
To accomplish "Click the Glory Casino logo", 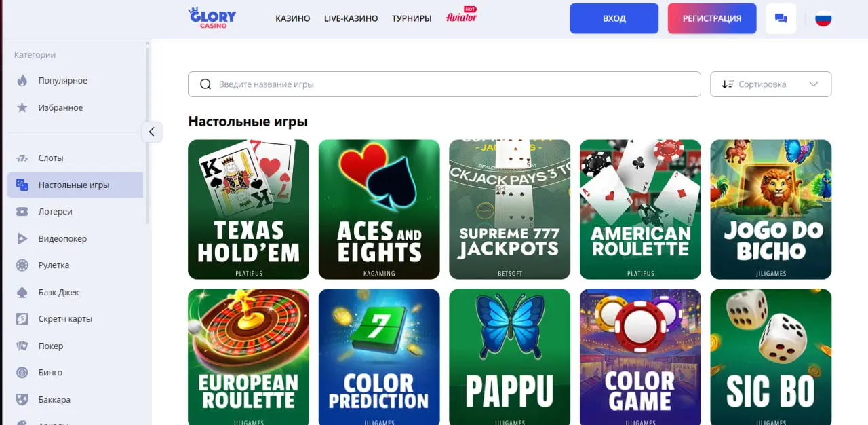I will [212, 18].
